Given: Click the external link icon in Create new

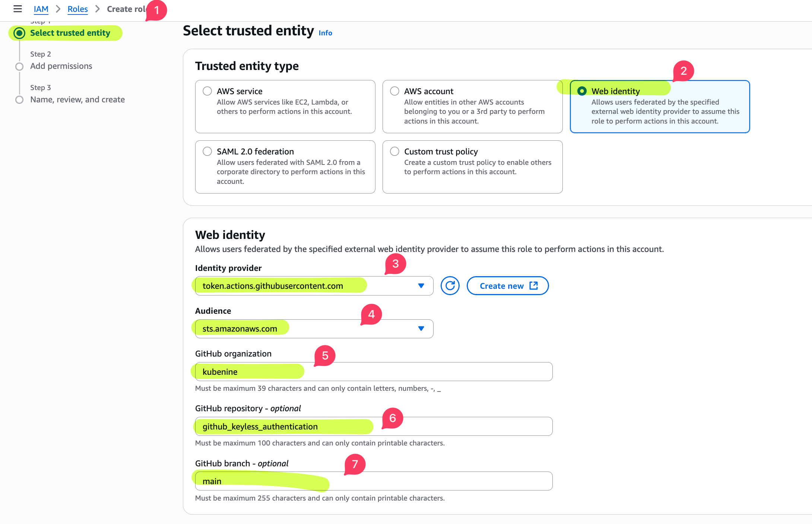Looking at the screenshot, I should [x=534, y=285].
